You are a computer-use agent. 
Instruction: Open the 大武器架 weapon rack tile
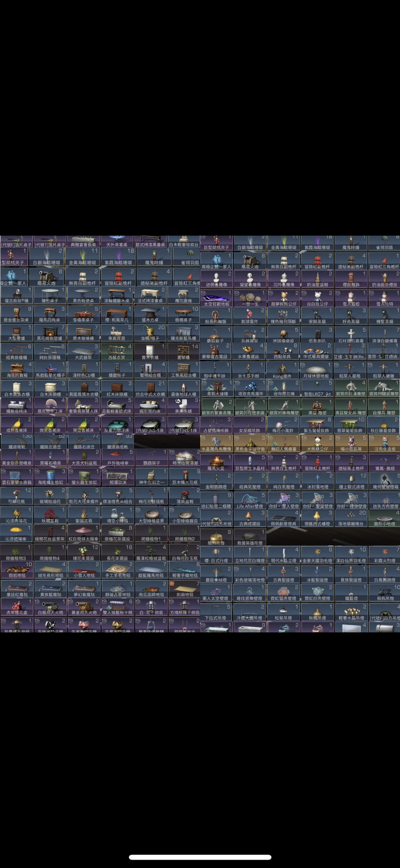click(x=83, y=353)
